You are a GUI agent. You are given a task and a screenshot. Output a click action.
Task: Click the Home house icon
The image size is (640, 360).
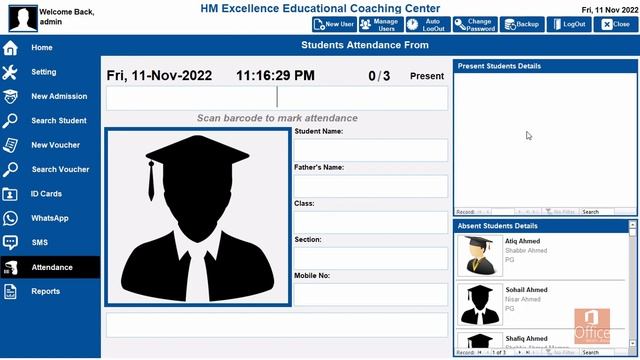pos(10,48)
